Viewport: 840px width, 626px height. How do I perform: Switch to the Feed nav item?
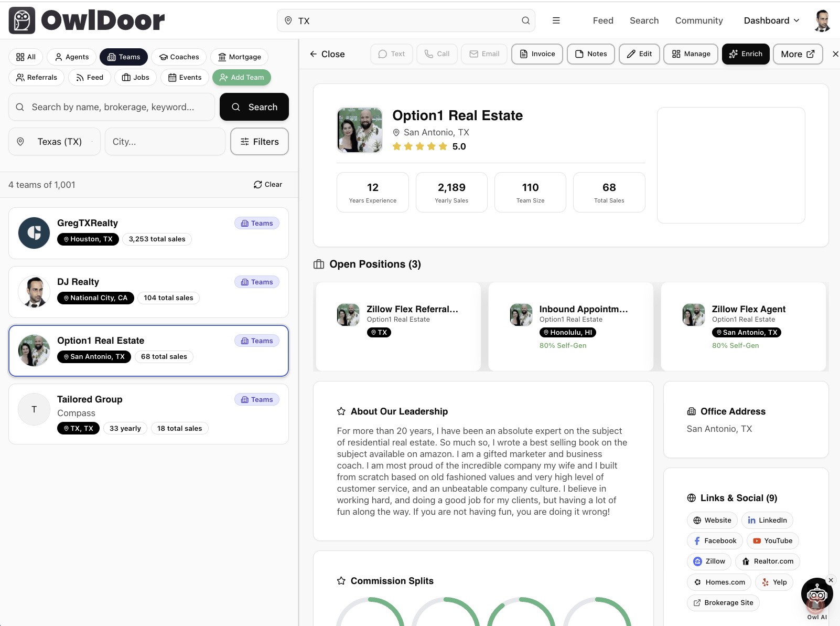click(x=602, y=20)
